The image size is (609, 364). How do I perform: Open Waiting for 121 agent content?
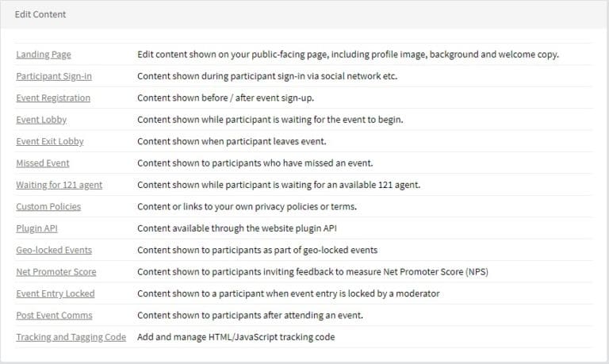(59, 185)
